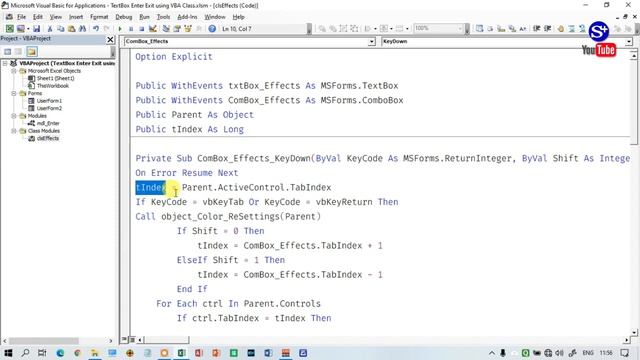Open the Add-Ins menu
640x360 pixels.
(x=187, y=17)
